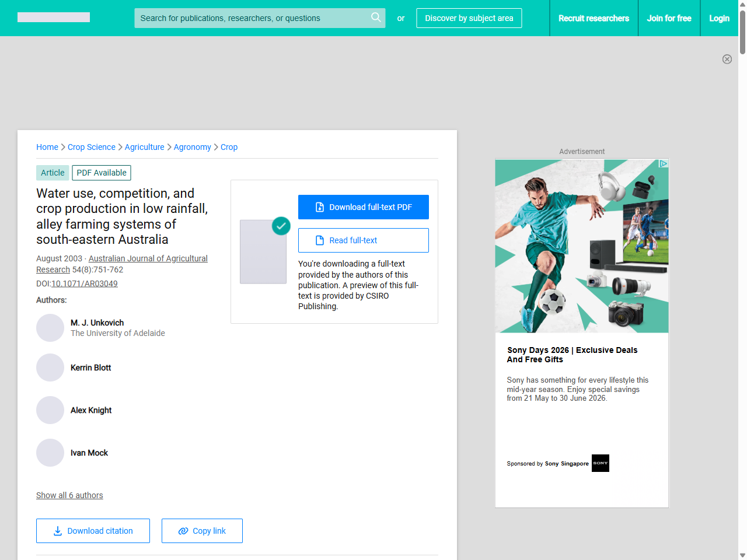Open Sony Days 2026 Exclusive Deals headline
The width and height of the screenshot is (747, 560).
[x=572, y=355]
